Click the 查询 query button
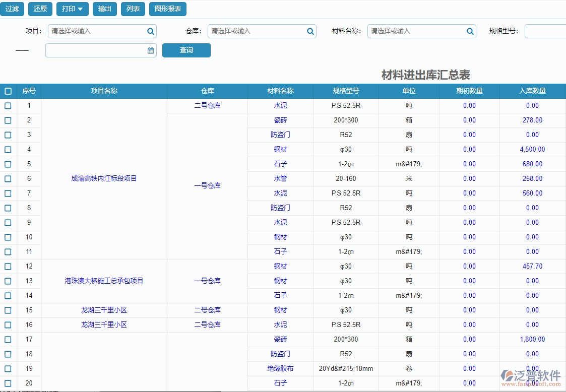This screenshot has height=392, width=566. [x=186, y=50]
